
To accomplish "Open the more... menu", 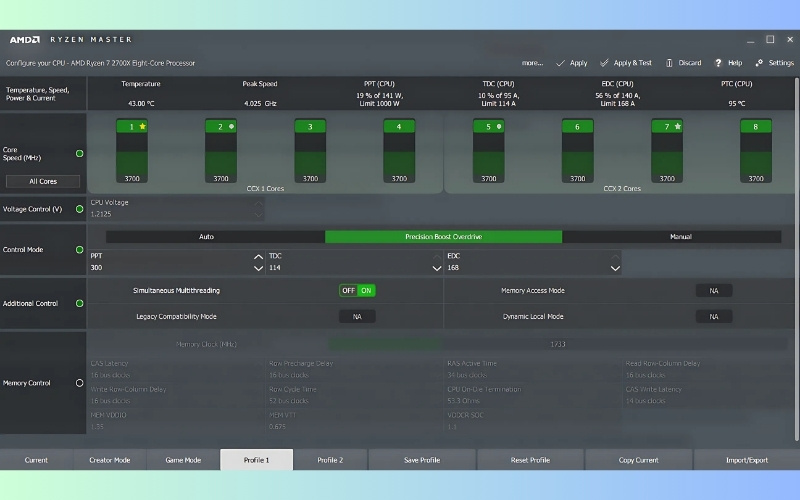I will tap(532, 63).
